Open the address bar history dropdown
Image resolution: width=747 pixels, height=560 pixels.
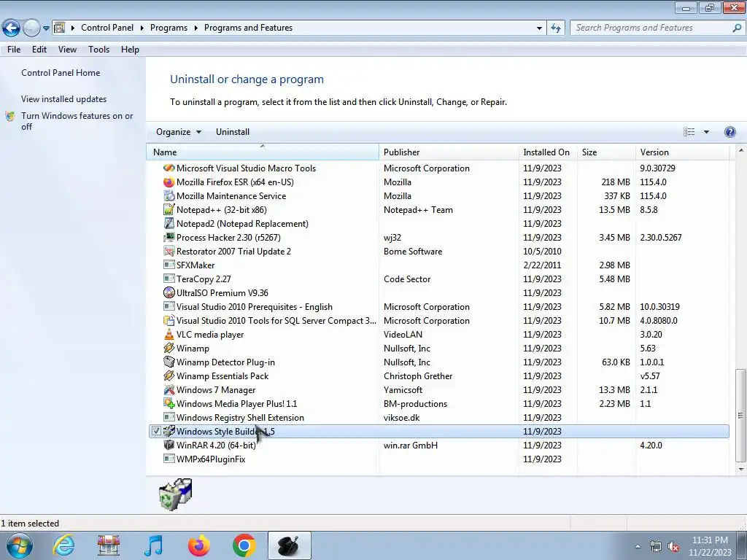539,28
